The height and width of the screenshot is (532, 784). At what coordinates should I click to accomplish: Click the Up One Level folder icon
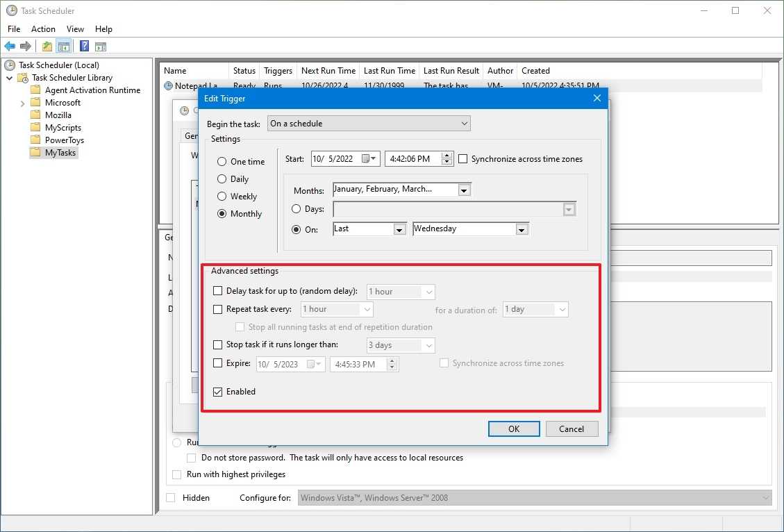(x=47, y=47)
